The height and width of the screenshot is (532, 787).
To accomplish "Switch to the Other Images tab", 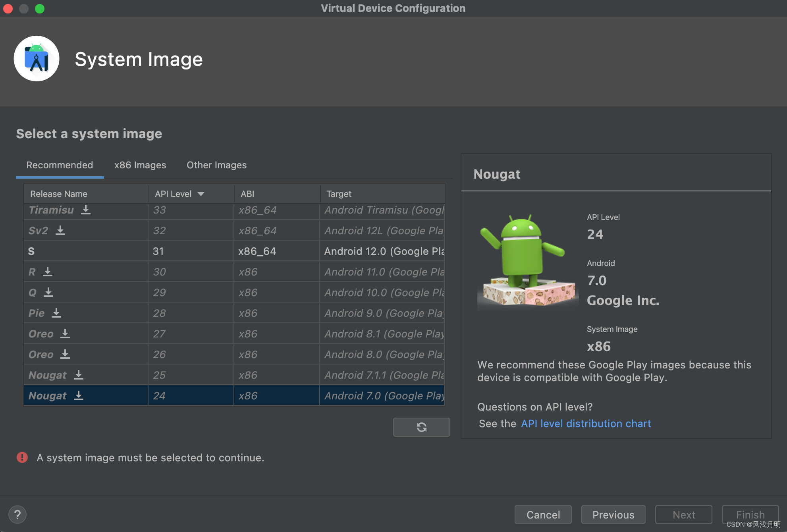I will [x=216, y=165].
